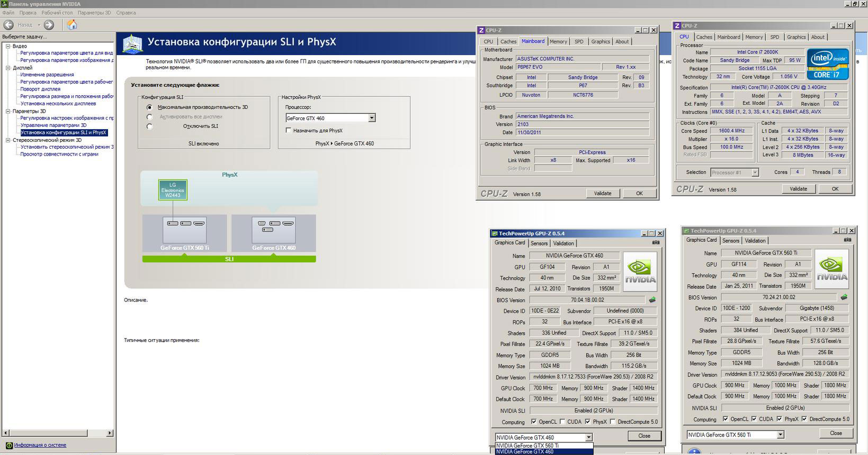868x455 pixels.
Task: Click the Back arrow in NVIDIA toolbar
Action: [8, 25]
